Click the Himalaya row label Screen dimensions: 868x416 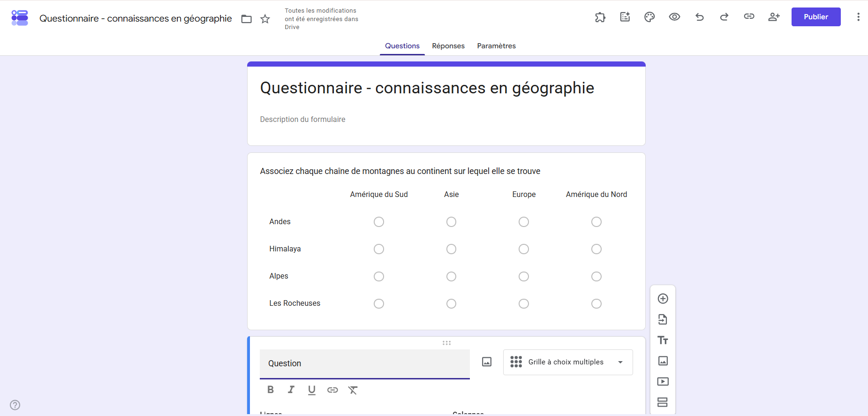point(285,249)
